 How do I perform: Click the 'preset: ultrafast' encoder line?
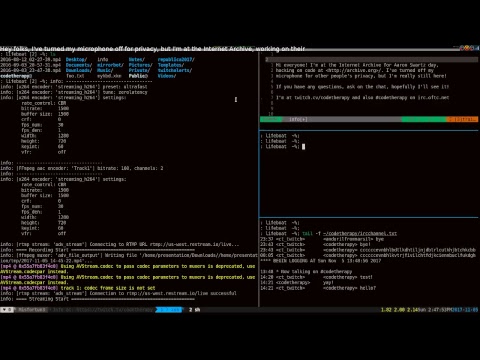pos(74,87)
